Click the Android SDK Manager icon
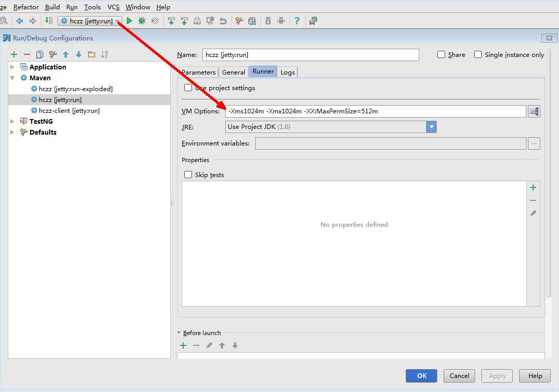This screenshot has height=392, width=559. [268, 21]
